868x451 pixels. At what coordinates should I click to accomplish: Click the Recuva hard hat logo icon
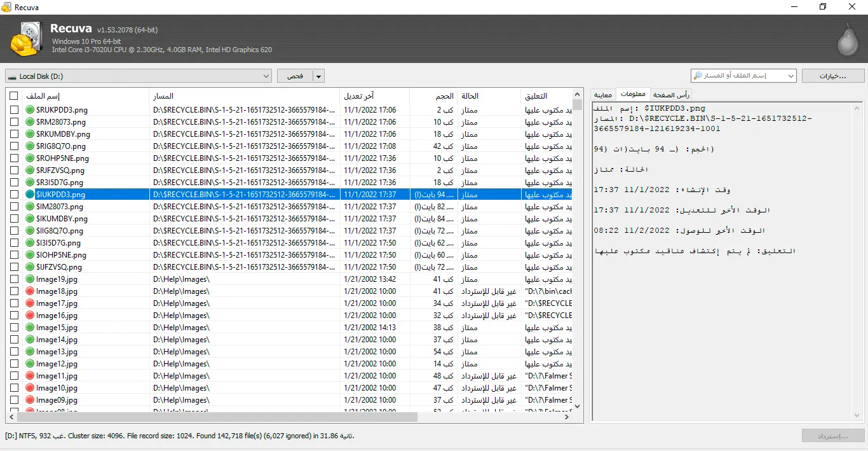pyautogui.click(x=27, y=39)
